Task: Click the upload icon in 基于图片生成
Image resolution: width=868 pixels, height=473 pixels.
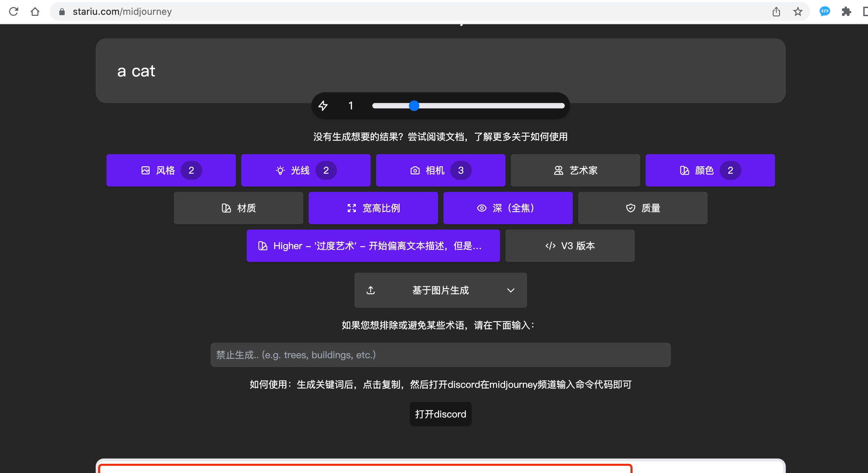Action: pos(371,290)
